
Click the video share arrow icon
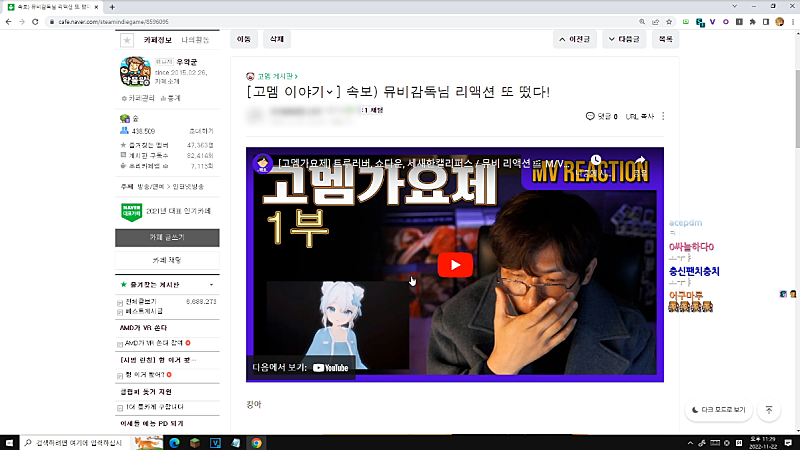[640, 160]
